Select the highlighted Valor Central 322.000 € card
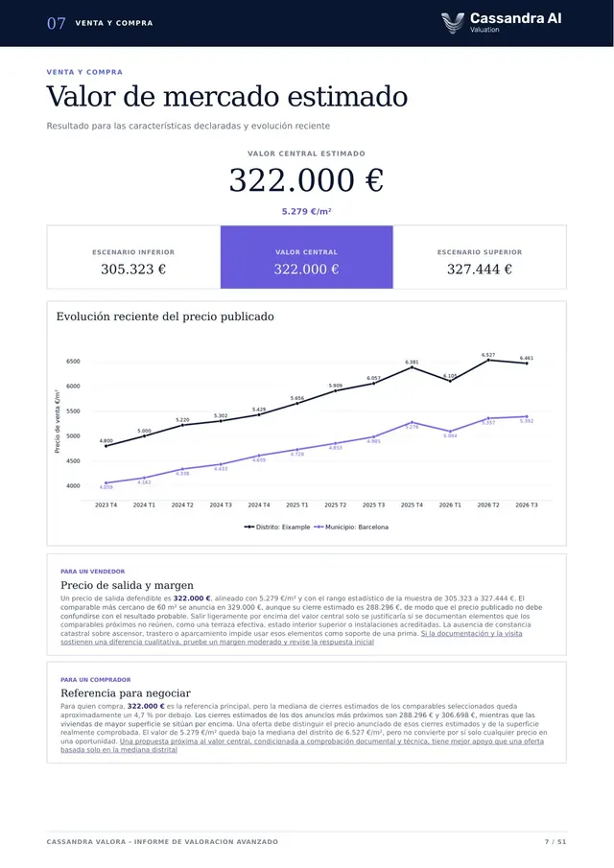The width and height of the screenshot is (614, 868). point(307,257)
